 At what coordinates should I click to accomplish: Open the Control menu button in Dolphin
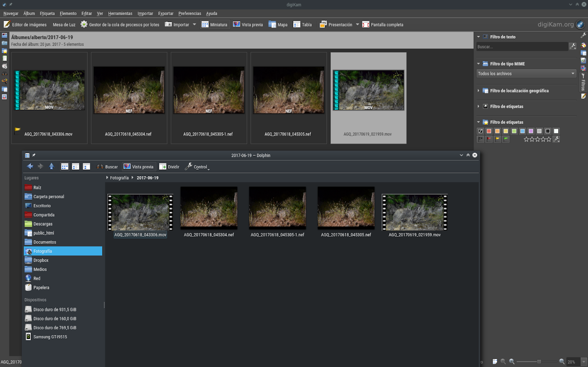click(197, 167)
